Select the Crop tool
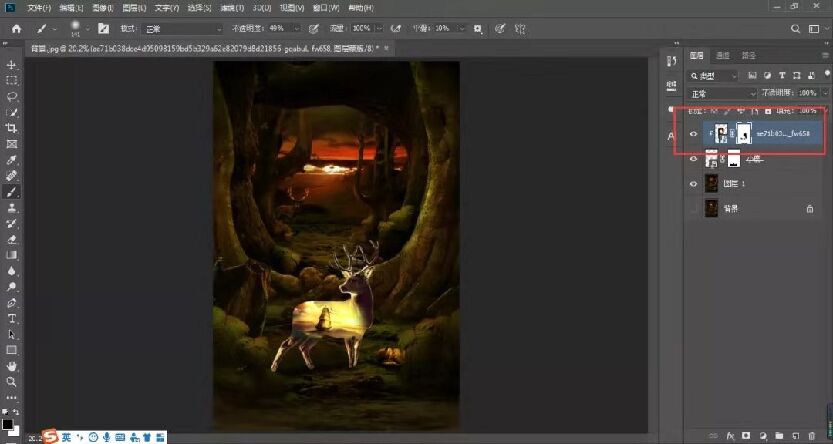 [x=11, y=128]
